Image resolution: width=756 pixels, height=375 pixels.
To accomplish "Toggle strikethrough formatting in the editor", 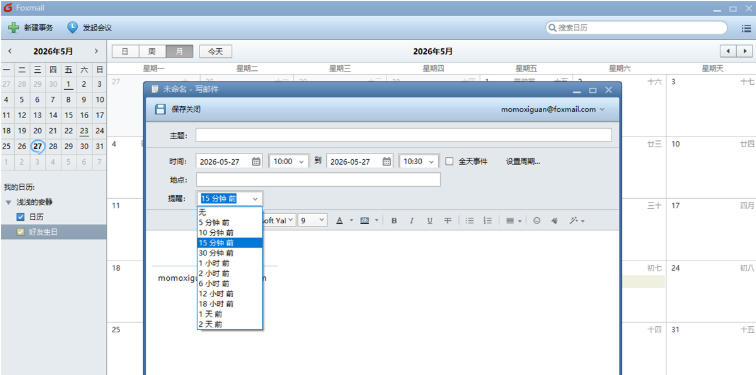I will (x=447, y=221).
